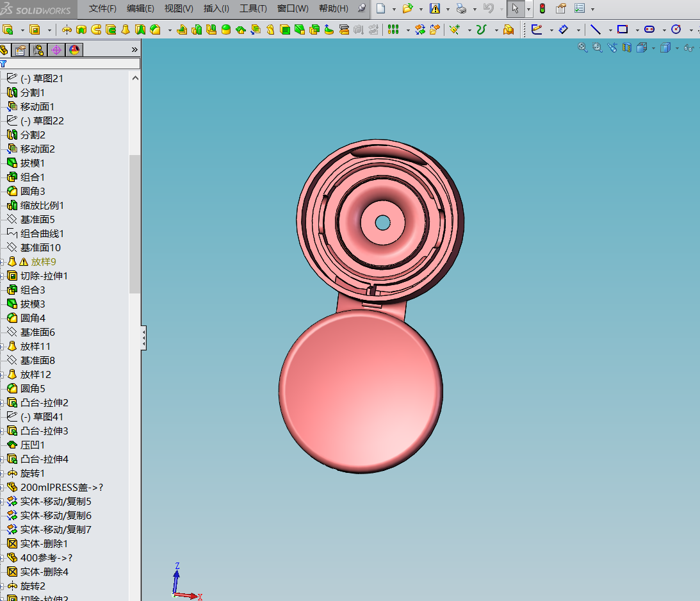Select the Revolved Boss/Base tool
This screenshot has height=601, width=700.
(x=67, y=30)
